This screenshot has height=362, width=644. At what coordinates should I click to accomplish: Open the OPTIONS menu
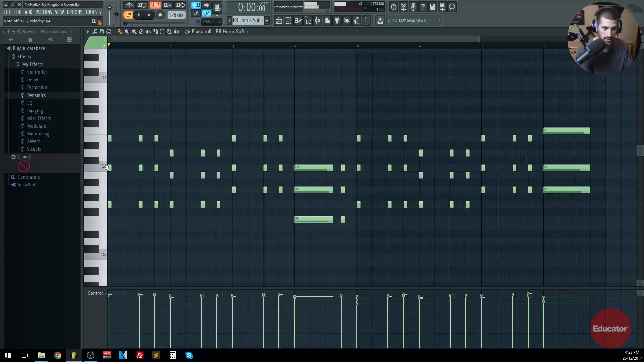click(74, 12)
